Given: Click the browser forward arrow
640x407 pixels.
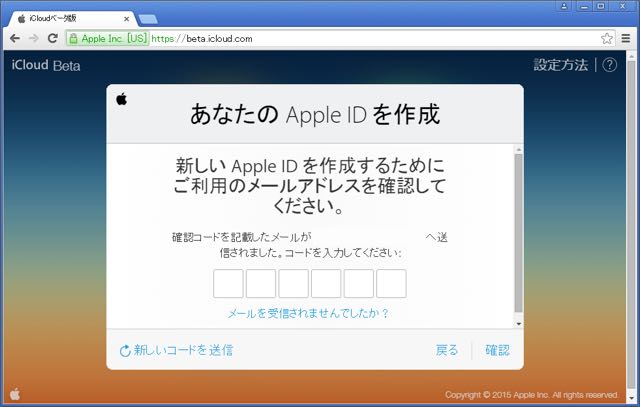Looking at the screenshot, I should [33, 38].
